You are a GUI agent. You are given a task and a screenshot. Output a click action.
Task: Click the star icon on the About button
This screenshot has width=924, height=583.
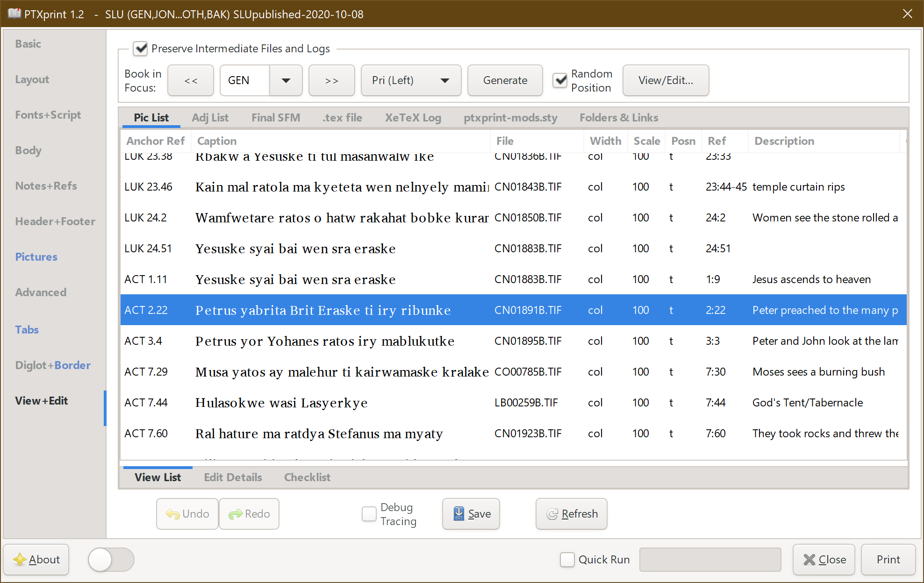click(x=19, y=559)
